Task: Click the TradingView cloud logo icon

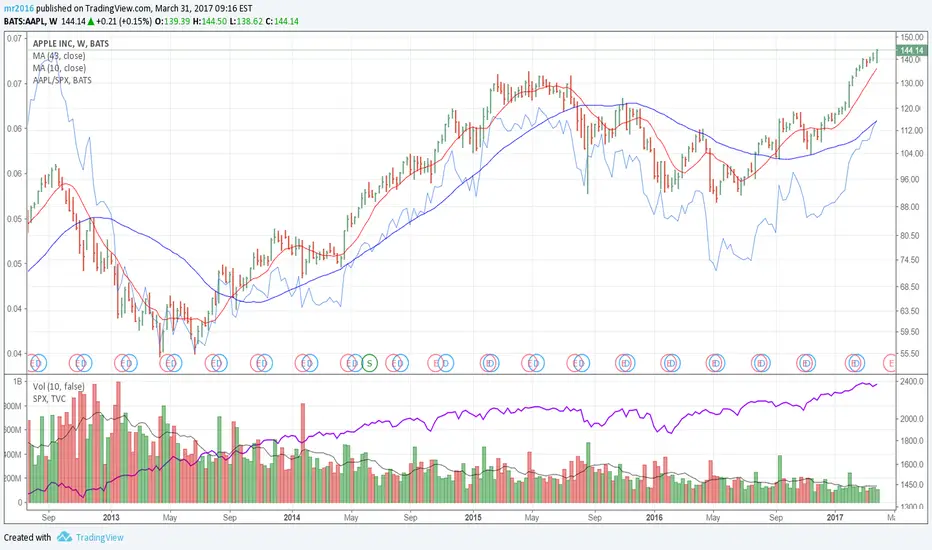Action: 64,537
